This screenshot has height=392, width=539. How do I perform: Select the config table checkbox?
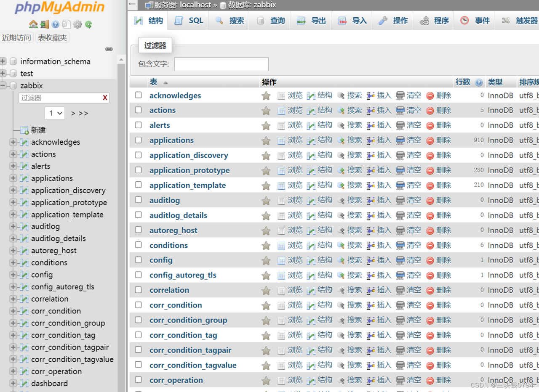tap(139, 260)
